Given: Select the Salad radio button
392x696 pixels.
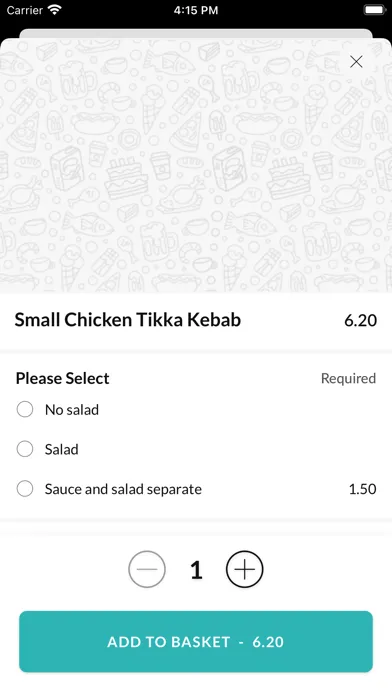Looking at the screenshot, I should 25,449.
